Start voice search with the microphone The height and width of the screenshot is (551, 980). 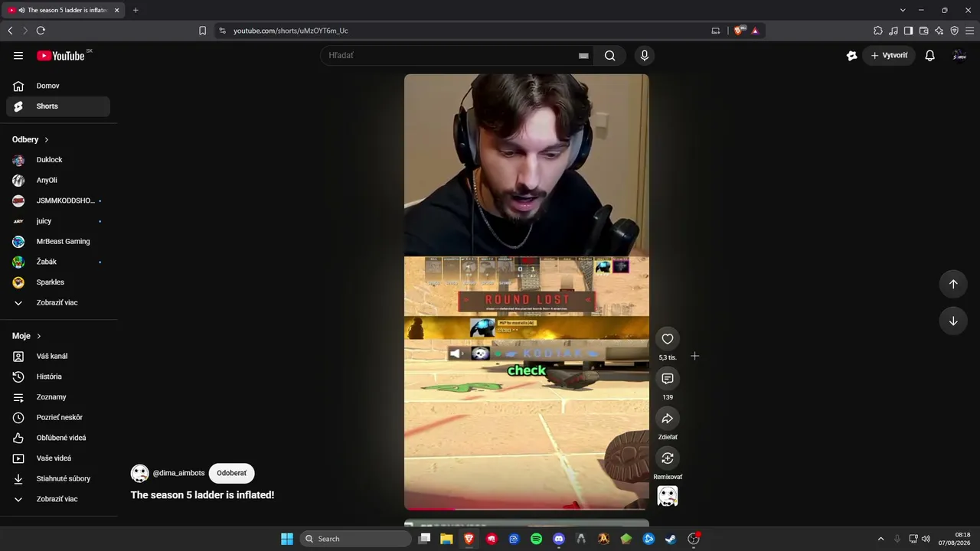644,55
